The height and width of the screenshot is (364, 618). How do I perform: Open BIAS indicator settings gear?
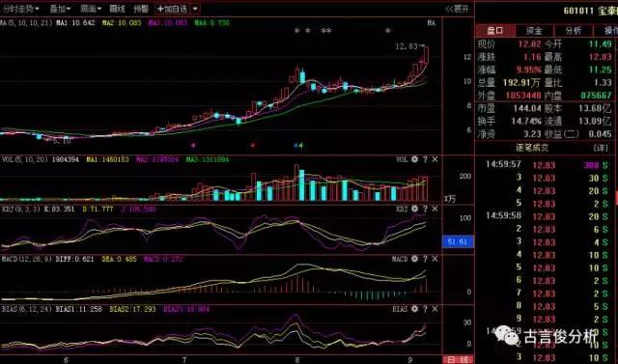pos(414,309)
